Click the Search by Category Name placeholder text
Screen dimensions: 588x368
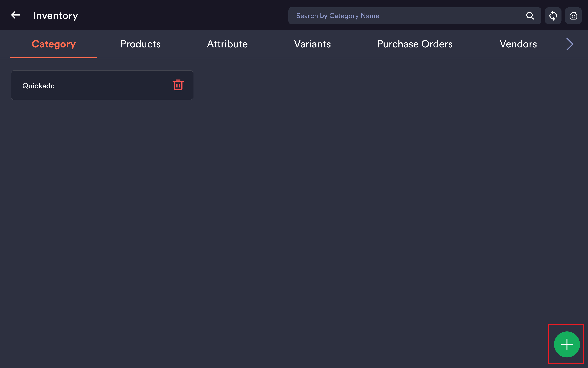pyautogui.click(x=338, y=16)
